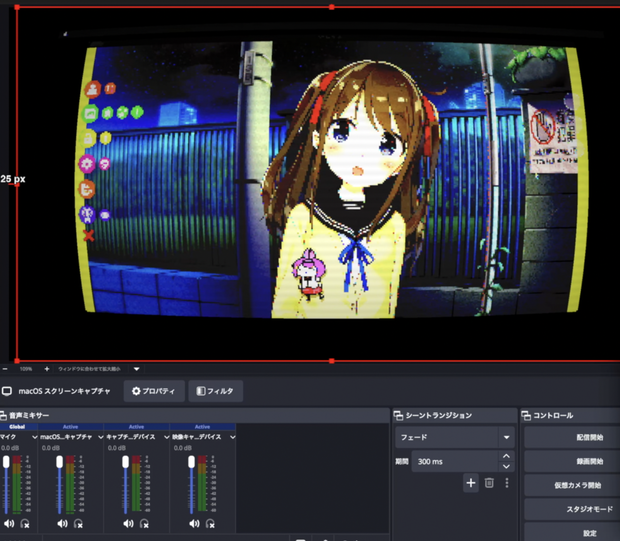
Task: Toggle headphone monitoring for macOS…キャプチャ channel
Action: point(78,524)
